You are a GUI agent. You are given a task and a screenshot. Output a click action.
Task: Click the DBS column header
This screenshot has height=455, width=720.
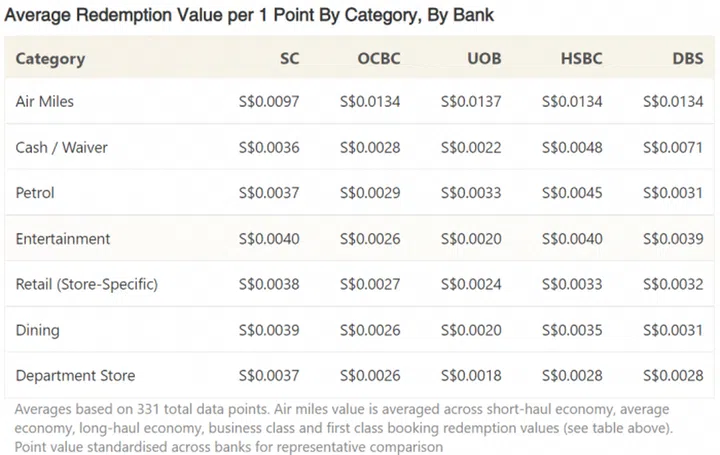pyautogui.click(x=685, y=58)
